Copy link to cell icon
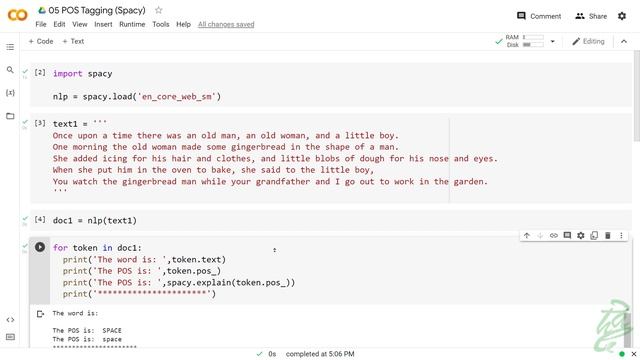 553,236
